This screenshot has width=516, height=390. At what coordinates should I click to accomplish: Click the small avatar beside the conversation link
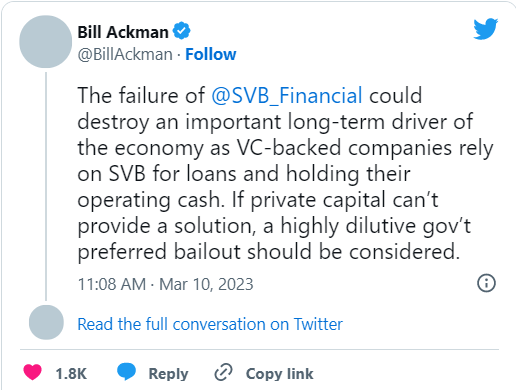[46, 322]
